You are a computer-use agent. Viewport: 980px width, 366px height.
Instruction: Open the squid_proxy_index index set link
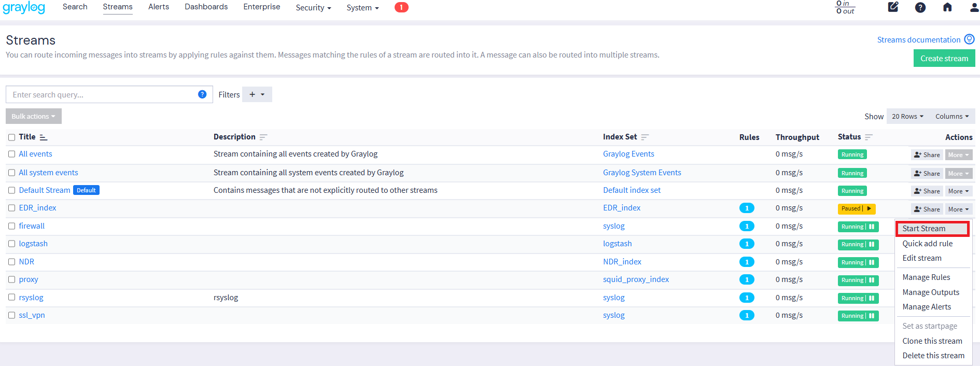click(636, 279)
